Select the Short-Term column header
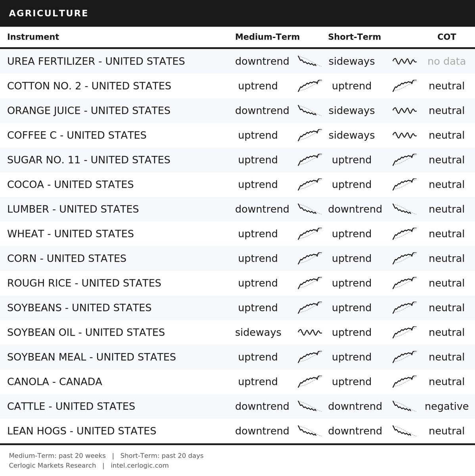Image resolution: width=475 pixels, height=476 pixels. coord(354,37)
